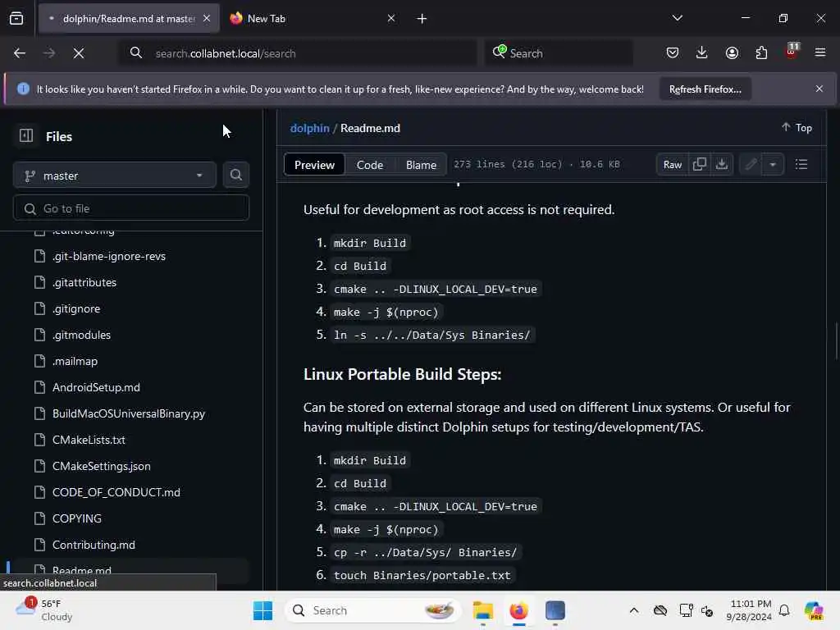Go back in browser history
This screenshot has height=630, width=840.
20,53
